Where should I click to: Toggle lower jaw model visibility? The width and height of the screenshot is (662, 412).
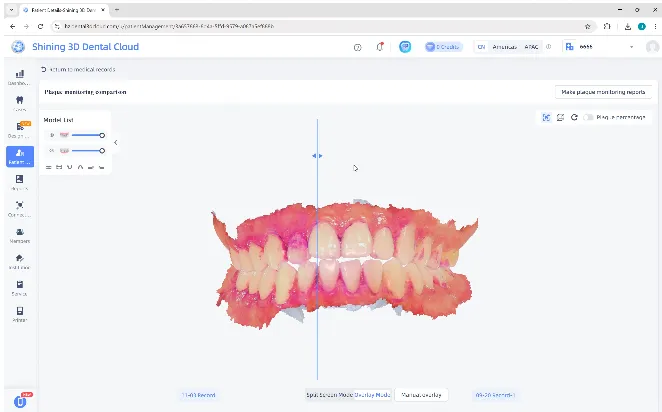point(52,151)
